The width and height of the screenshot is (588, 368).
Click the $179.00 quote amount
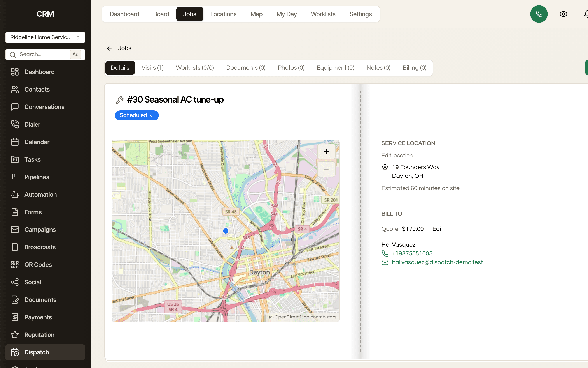pos(413,229)
